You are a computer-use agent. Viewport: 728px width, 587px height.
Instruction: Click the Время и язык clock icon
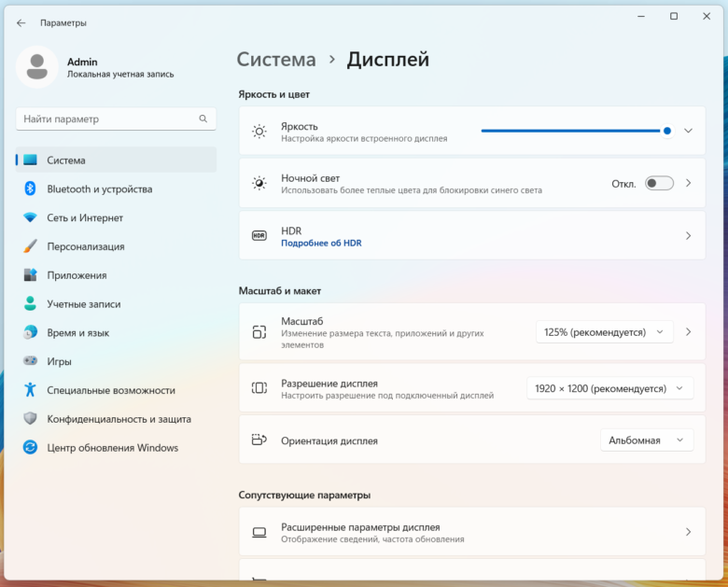tap(30, 332)
